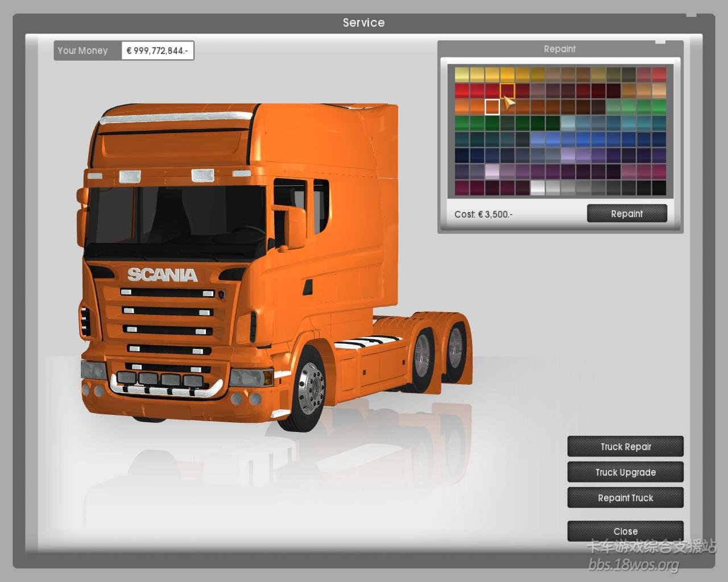The height and width of the screenshot is (582, 728).
Task: Open the Truck Upgrade menu
Action: point(625,472)
